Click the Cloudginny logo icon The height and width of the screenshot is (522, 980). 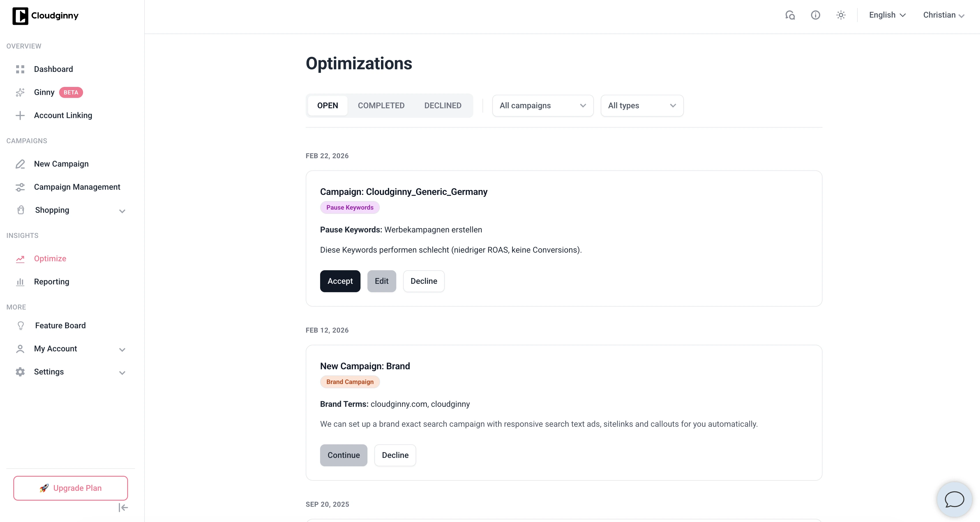20,16
